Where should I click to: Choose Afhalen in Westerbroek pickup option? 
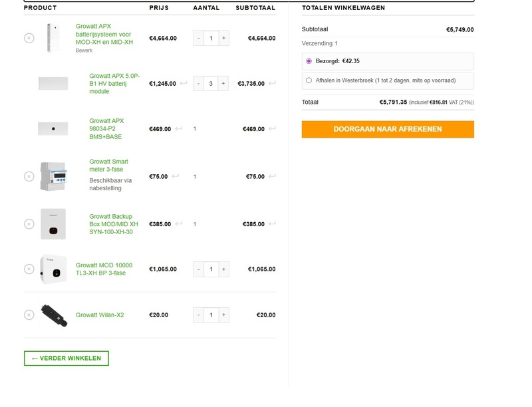pos(309,80)
